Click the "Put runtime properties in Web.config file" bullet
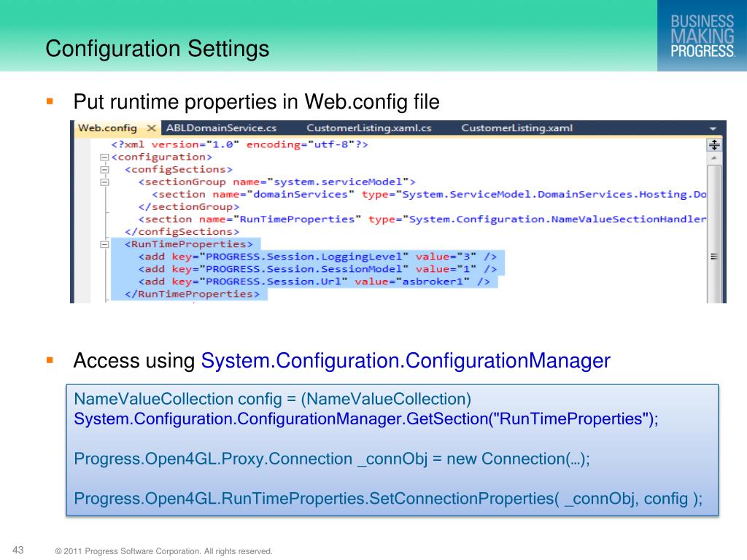Image resolution: width=747 pixels, height=560 pixels. pyautogui.click(x=256, y=102)
